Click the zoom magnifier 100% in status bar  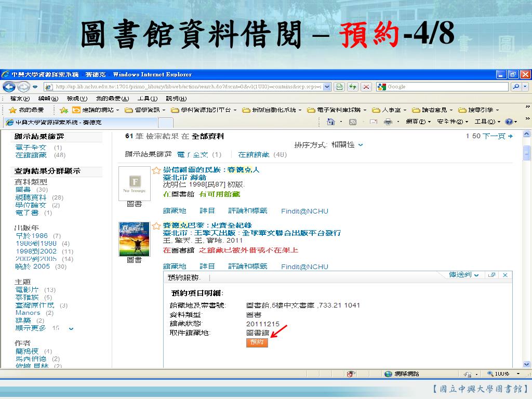pos(498,374)
